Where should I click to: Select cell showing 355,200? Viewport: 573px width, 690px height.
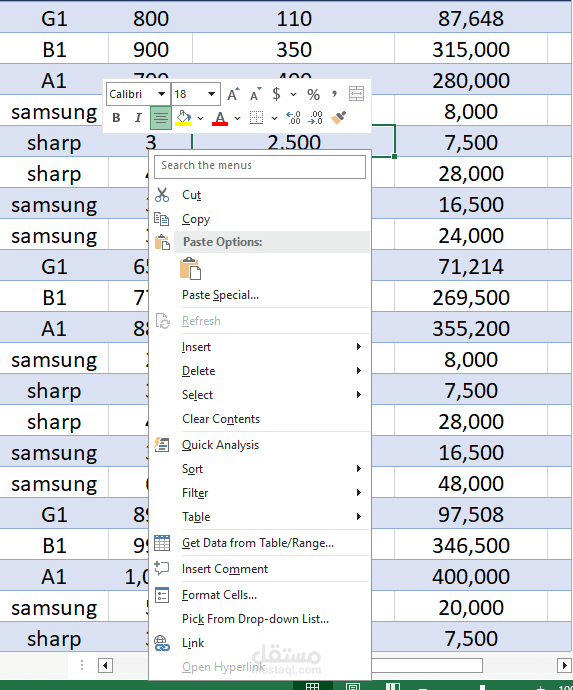pos(471,328)
